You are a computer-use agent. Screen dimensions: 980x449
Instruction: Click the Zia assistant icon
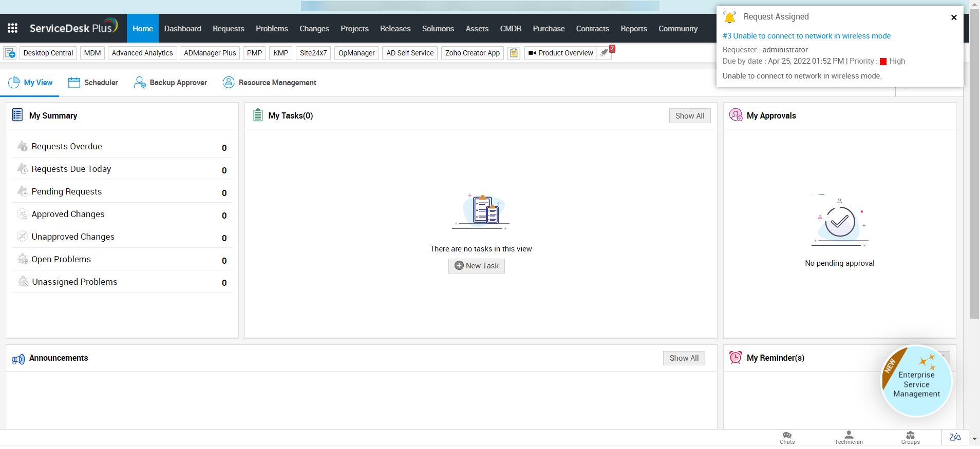pyautogui.click(x=955, y=437)
